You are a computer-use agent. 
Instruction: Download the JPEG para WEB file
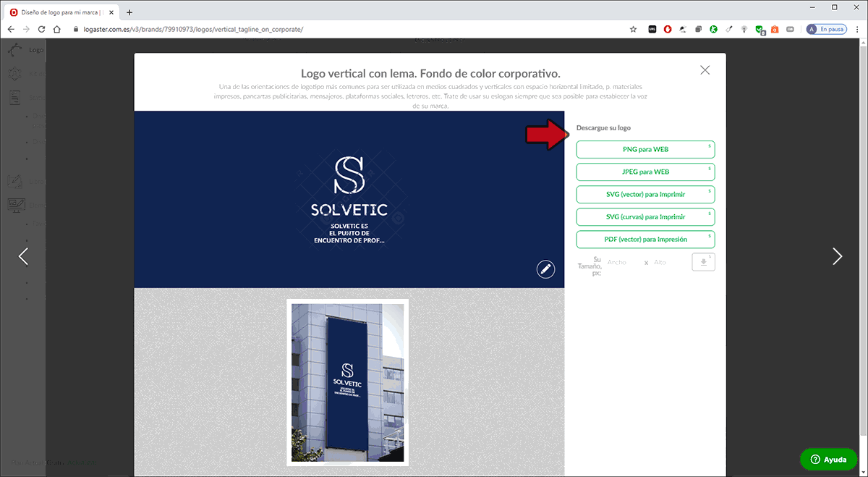pyautogui.click(x=645, y=172)
